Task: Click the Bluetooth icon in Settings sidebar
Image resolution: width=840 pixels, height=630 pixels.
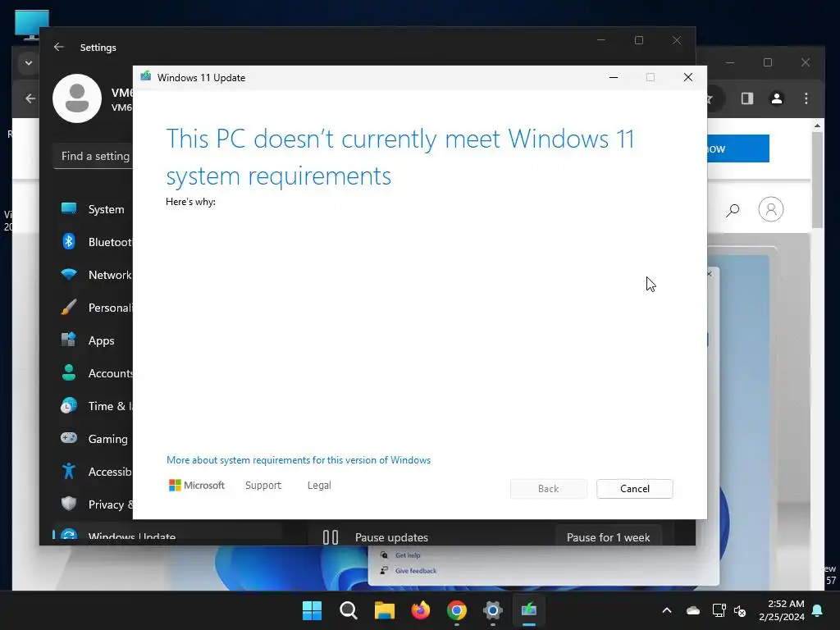Action: tap(69, 242)
